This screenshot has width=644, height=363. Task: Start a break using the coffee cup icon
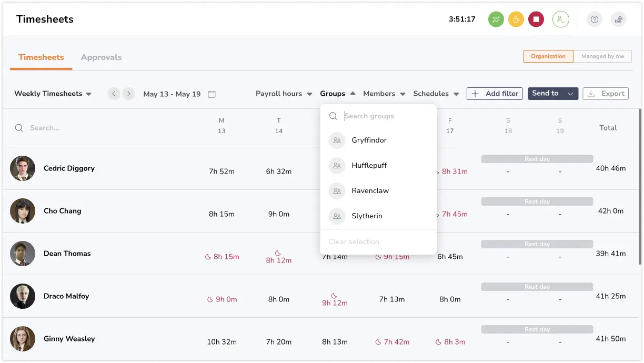coord(516,19)
